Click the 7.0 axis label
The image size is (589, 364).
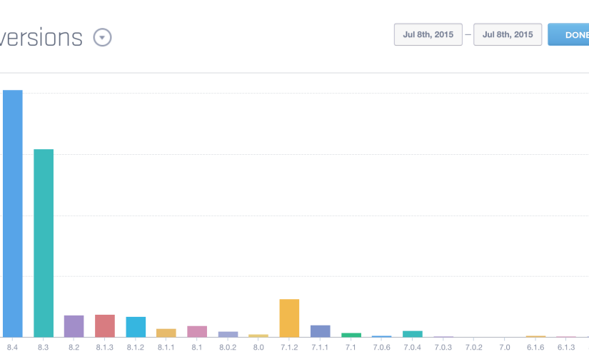click(x=505, y=347)
